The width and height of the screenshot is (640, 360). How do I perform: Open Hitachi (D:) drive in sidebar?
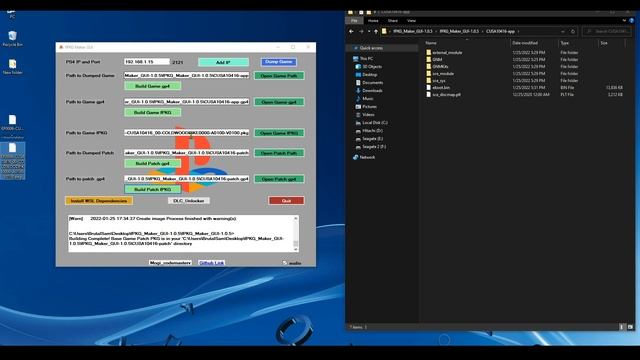[x=369, y=131]
